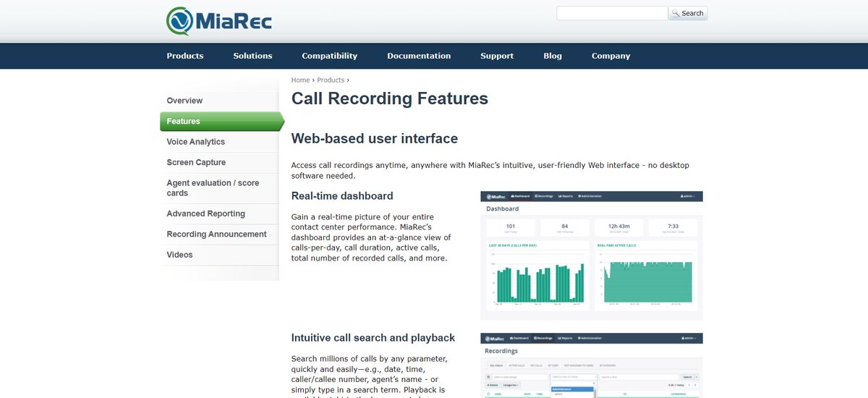
Task: Open the Support menu
Action: point(497,56)
